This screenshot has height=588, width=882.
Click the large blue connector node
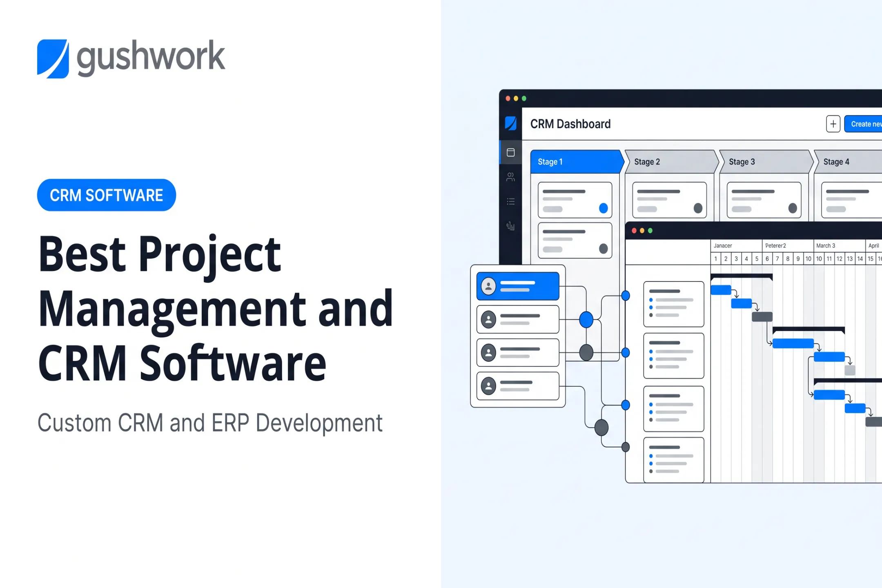(x=586, y=319)
